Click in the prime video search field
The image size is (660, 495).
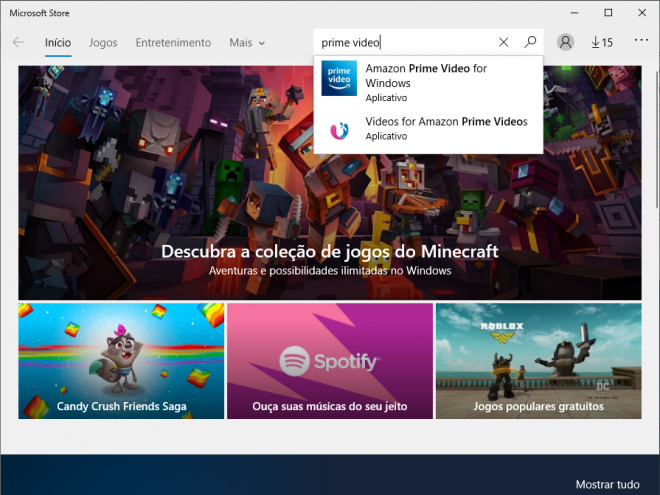[x=404, y=43]
